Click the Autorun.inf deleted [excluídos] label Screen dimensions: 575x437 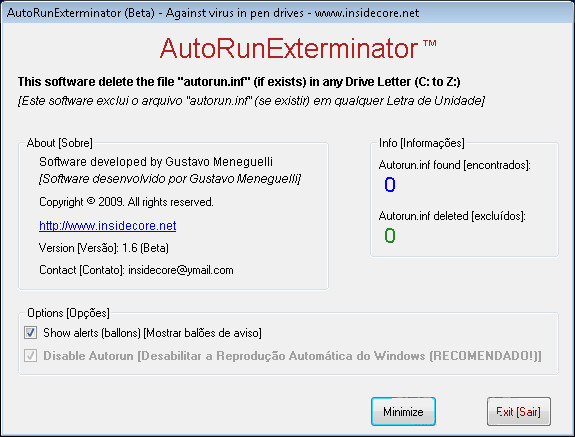point(452,216)
